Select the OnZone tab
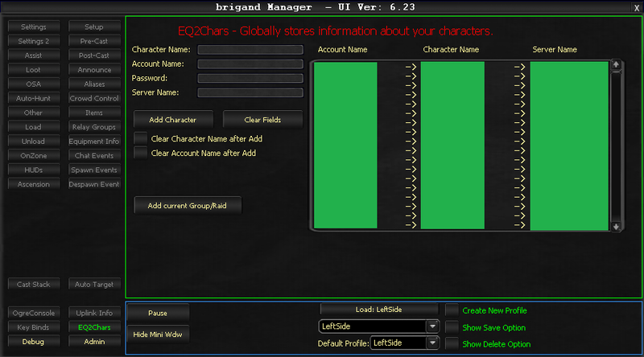 pos(34,155)
